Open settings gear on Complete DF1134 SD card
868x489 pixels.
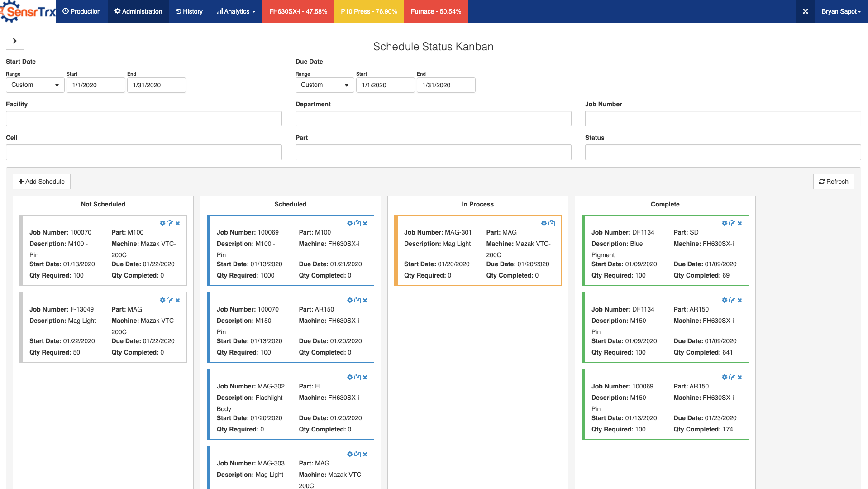725,223
